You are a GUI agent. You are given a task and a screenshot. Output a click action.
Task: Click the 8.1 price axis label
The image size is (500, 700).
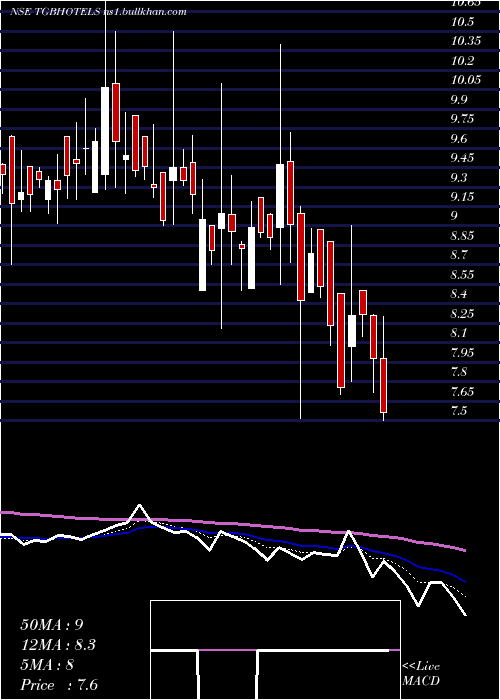point(459,333)
